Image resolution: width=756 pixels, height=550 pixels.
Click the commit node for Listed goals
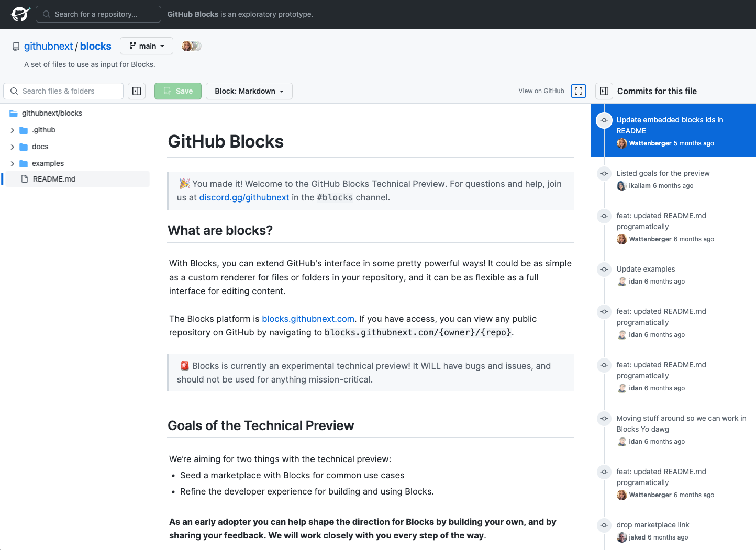[604, 174]
